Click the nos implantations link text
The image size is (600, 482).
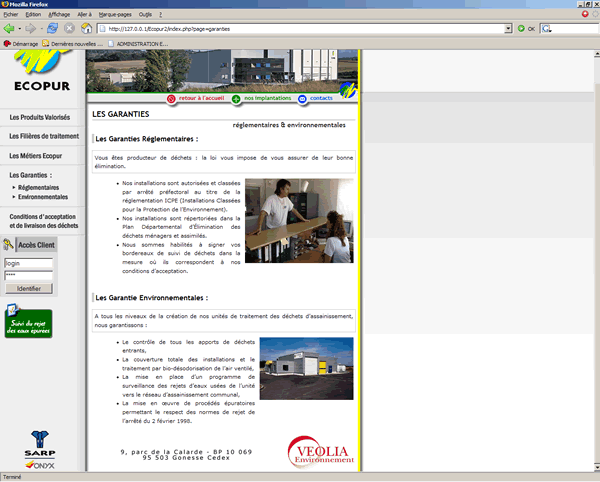click(x=267, y=98)
